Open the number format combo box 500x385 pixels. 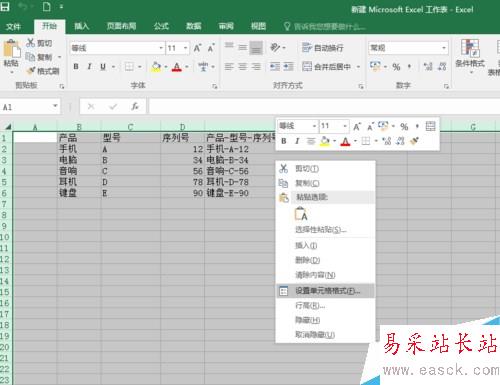[408, 48]
